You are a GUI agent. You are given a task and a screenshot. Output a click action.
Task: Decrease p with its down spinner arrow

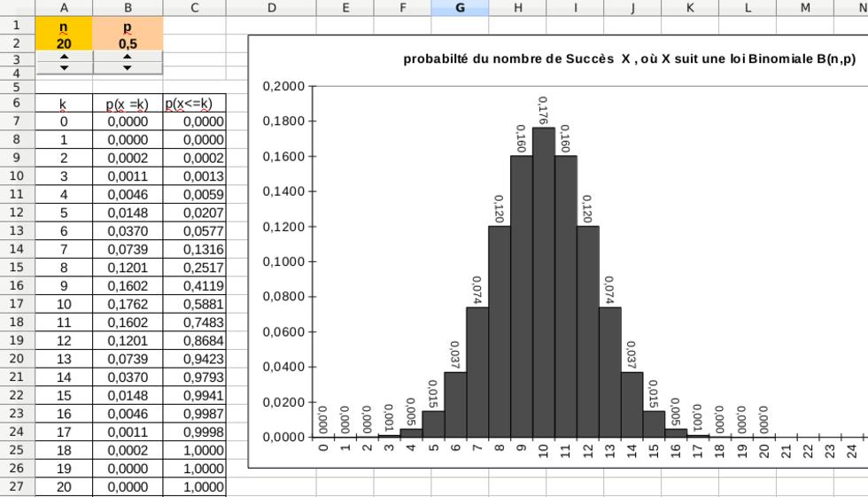click(x=128, y=67)
